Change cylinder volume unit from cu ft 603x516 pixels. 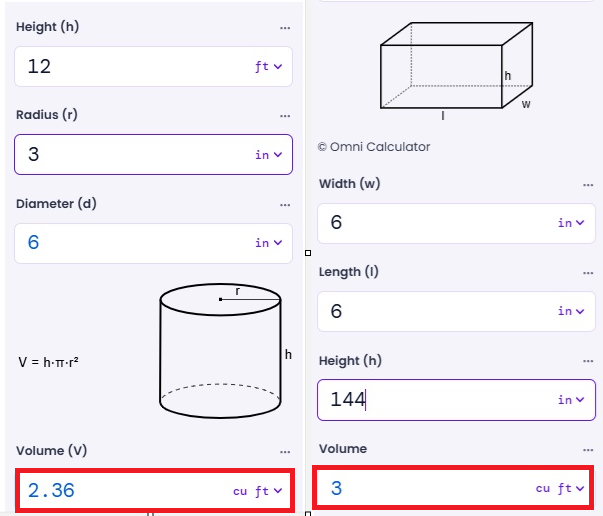pos(258,491)
